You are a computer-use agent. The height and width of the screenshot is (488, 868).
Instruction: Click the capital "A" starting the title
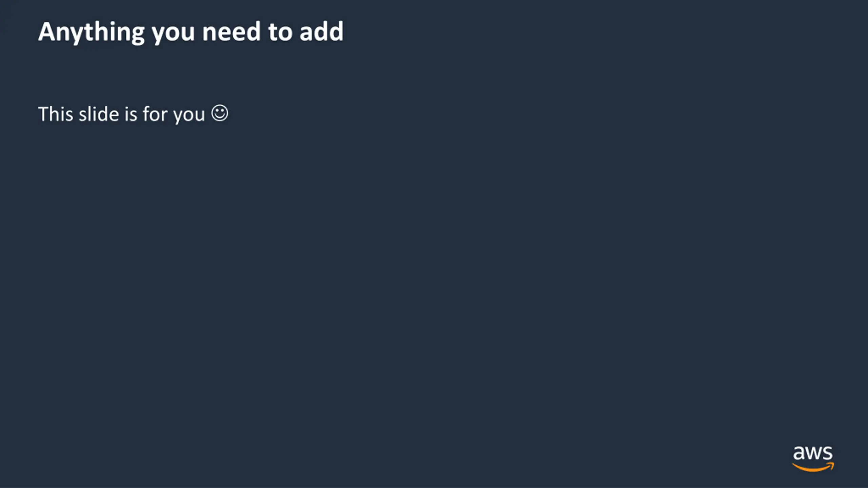(x=47, y=32)
